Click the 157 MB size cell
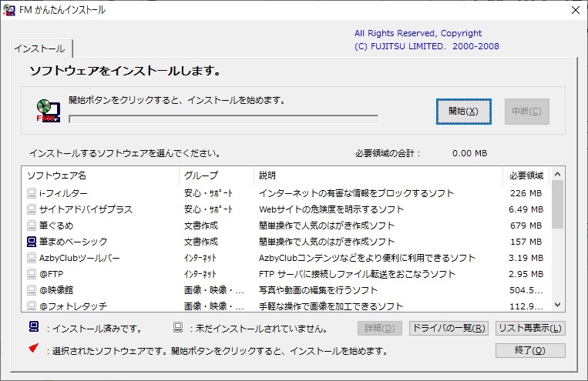The width and height of the screenshot is (588, 381). click(526, 242)
